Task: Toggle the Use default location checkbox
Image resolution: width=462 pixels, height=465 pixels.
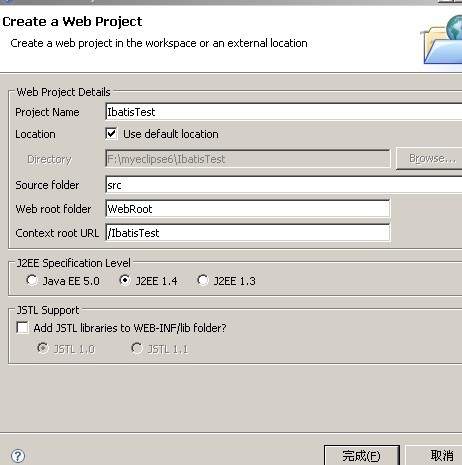Action: 111,134
